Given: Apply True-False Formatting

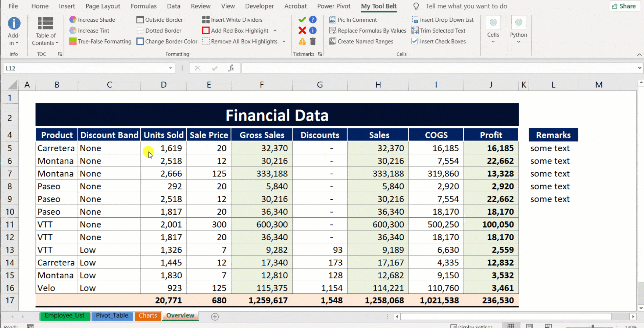Looking at the screenshot, I should coord(100,42).
